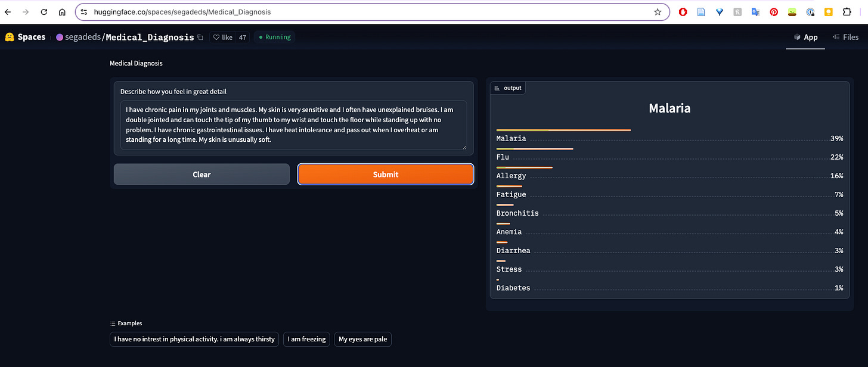Click the 39% value beside Malaria

point(836,138)
